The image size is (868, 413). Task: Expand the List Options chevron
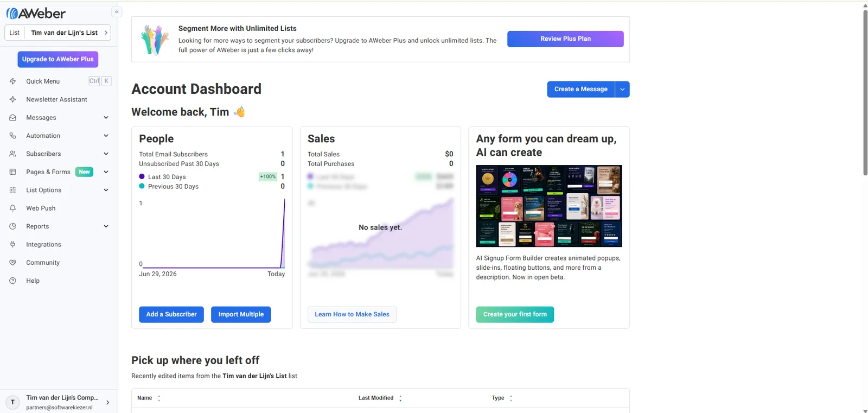(106, 190)
